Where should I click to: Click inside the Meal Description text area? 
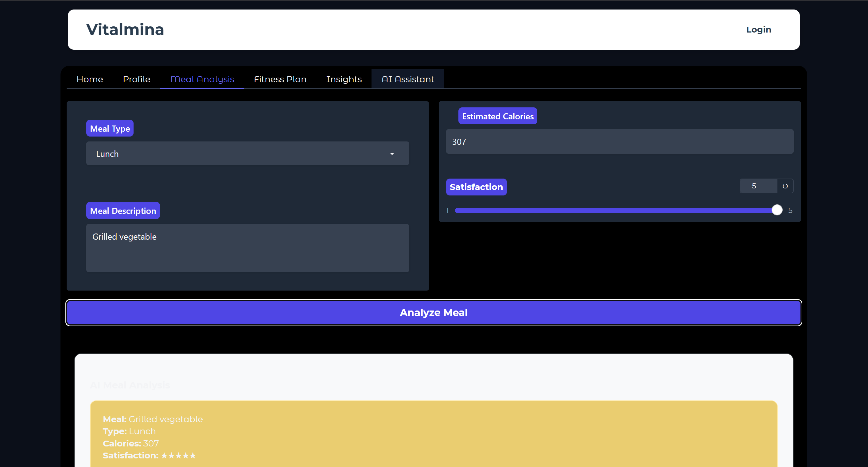coord(247,248)
